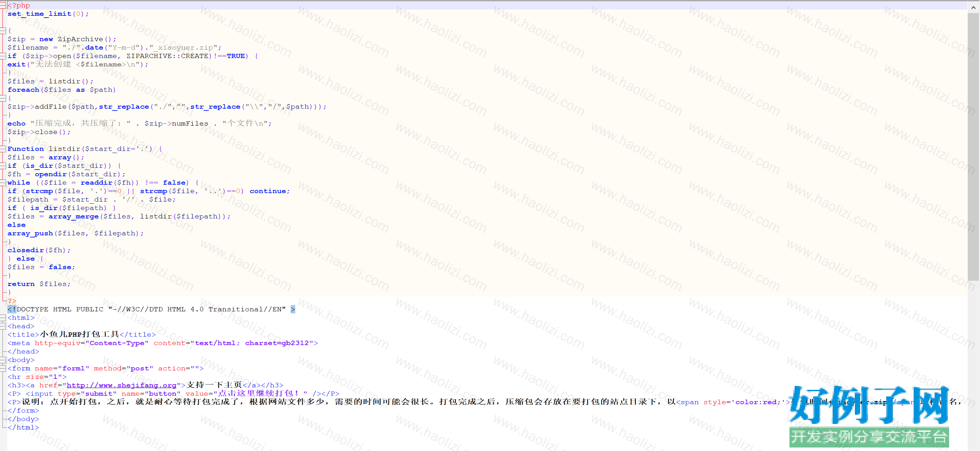Viewport: 980px width, 451px height.
Task: Click the return $files; line
Action: (39, 284)
